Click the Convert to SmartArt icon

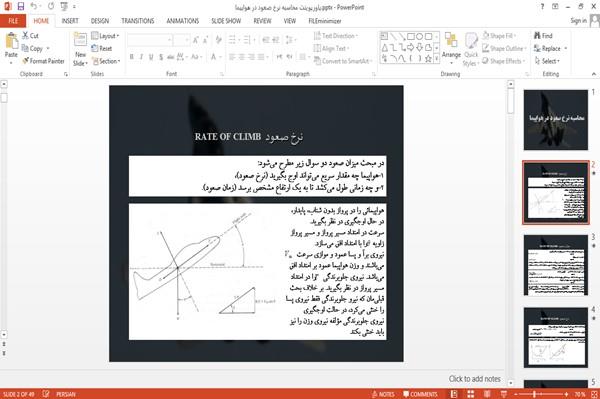tap(317, 61)
